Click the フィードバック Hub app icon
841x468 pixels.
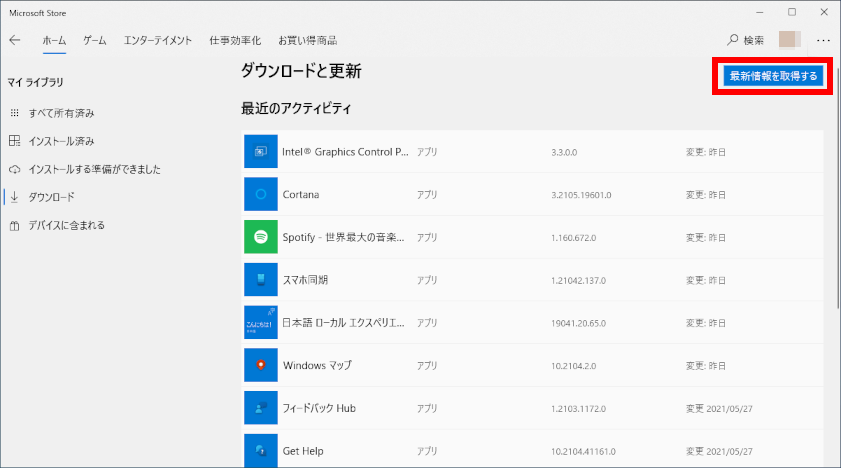pos(261,408)
